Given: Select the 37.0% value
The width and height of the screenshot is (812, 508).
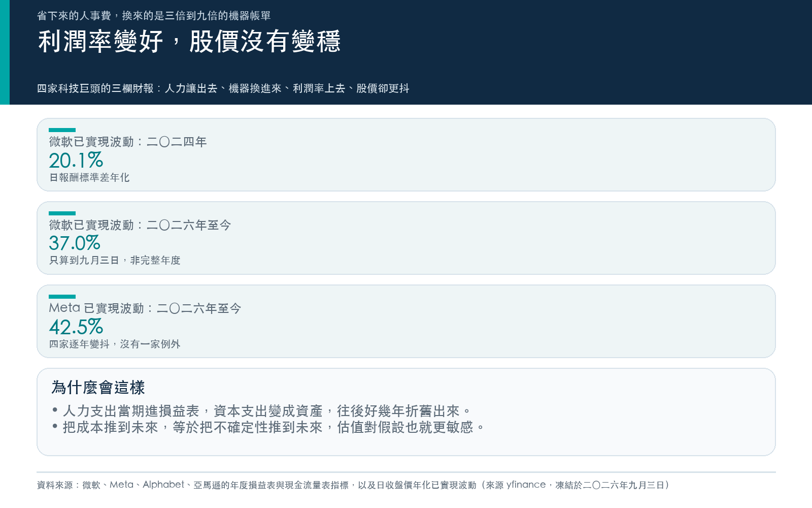Looking at the screenshot, I should pos(75,243).
